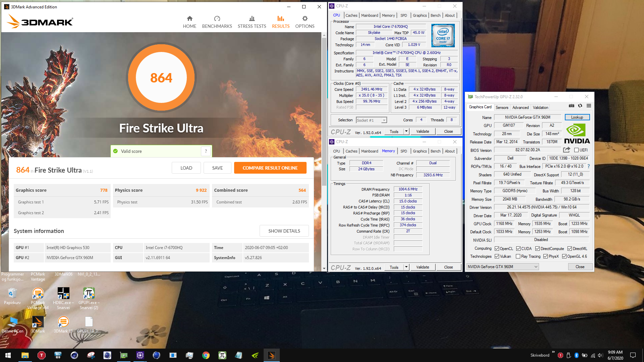The height and width of the screenshot is (362, 644).
Task: Switch to Advanced tab in GPU-Z
Action: (x=521, y=108)
